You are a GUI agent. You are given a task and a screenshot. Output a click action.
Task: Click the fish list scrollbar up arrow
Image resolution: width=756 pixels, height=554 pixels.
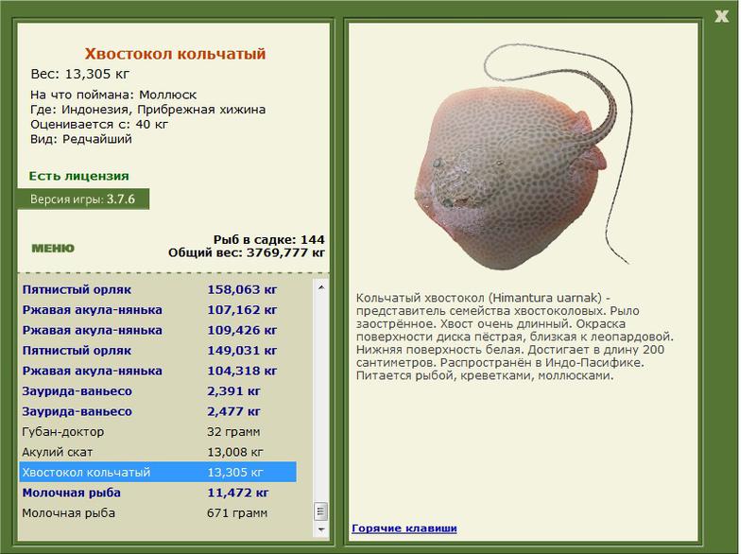coord(321,287)
